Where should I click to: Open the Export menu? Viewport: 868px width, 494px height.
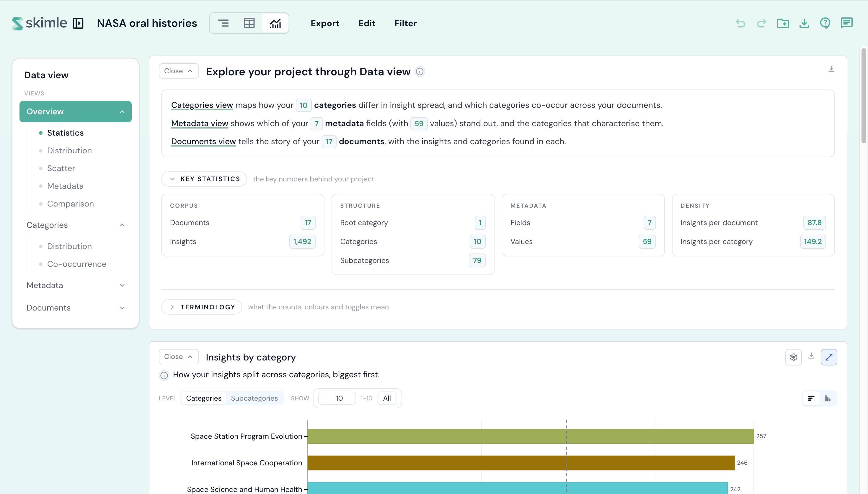pos(325,23)
